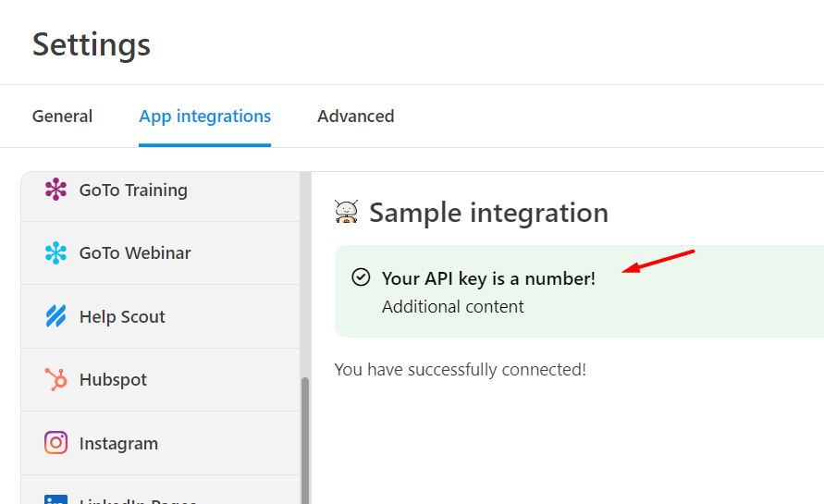
Task: Choose Help Scout from integrations list
Action: (122, 317)
